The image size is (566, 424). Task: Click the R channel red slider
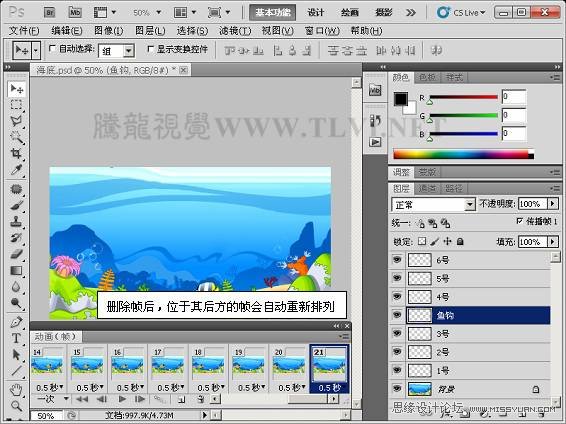coord(463,97)
